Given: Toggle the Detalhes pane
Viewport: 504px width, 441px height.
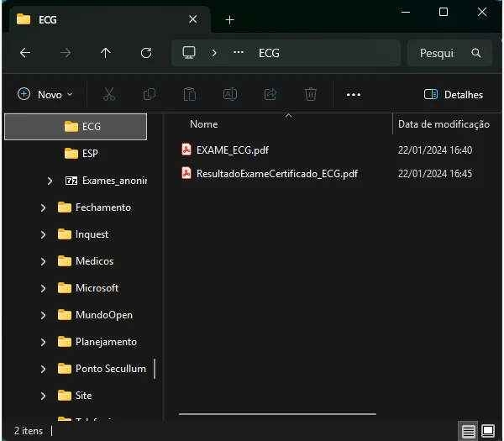Looking at the screenshot, I should [454, 94].
